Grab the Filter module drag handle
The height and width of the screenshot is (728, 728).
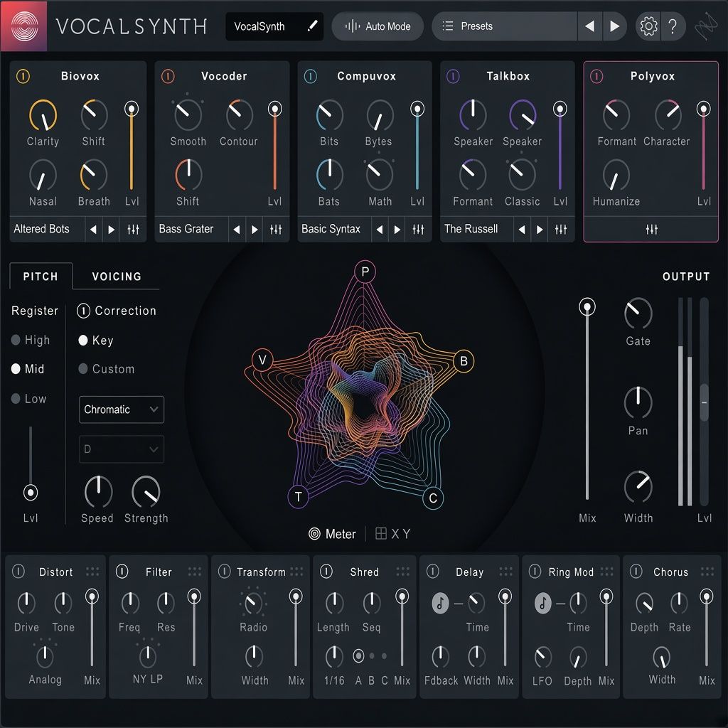click(195, 572)
